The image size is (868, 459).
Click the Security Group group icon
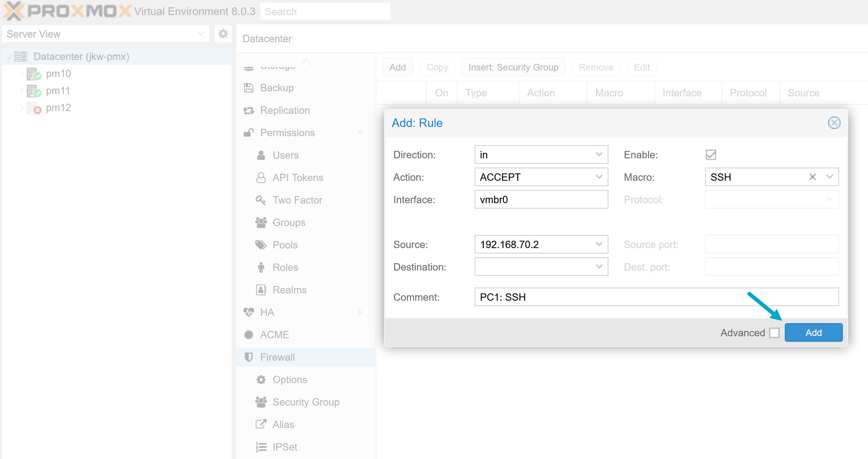pyautogui.click(x=261, y=402)
